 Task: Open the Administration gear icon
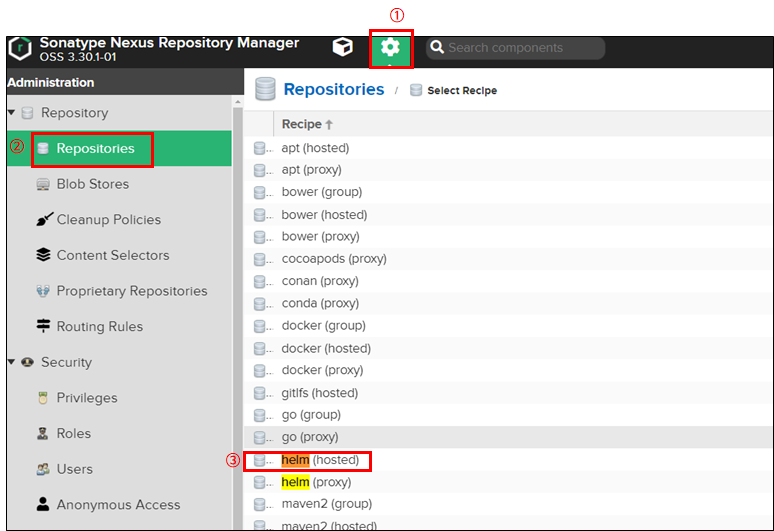390,47
